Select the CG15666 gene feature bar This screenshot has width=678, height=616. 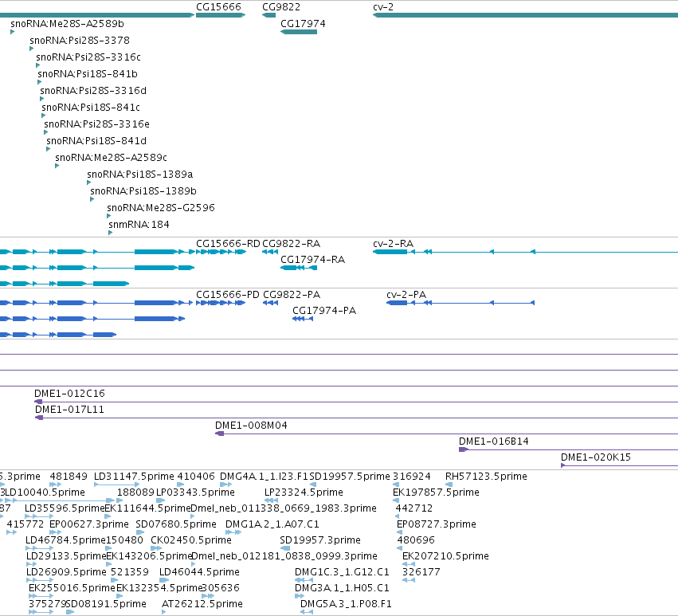(221, 15)
